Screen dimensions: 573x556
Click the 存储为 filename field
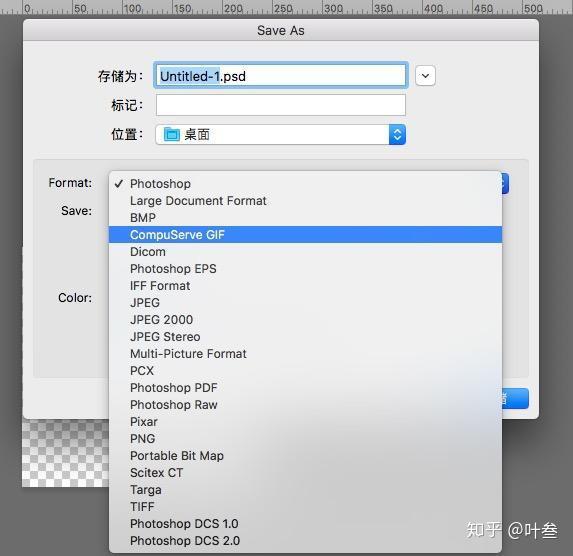[281, 76]
